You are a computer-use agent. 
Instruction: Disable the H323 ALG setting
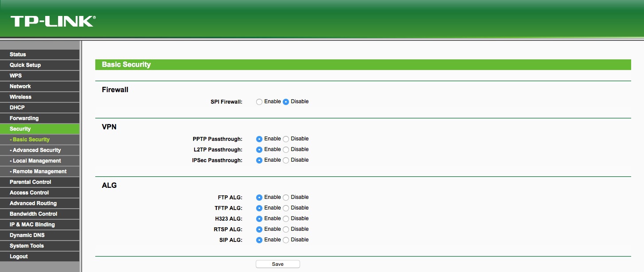pyautogui.click(x=286, y=219)
